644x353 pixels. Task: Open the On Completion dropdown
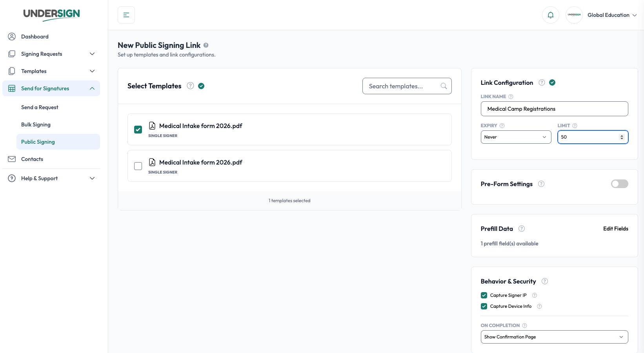tap(555, 337)
